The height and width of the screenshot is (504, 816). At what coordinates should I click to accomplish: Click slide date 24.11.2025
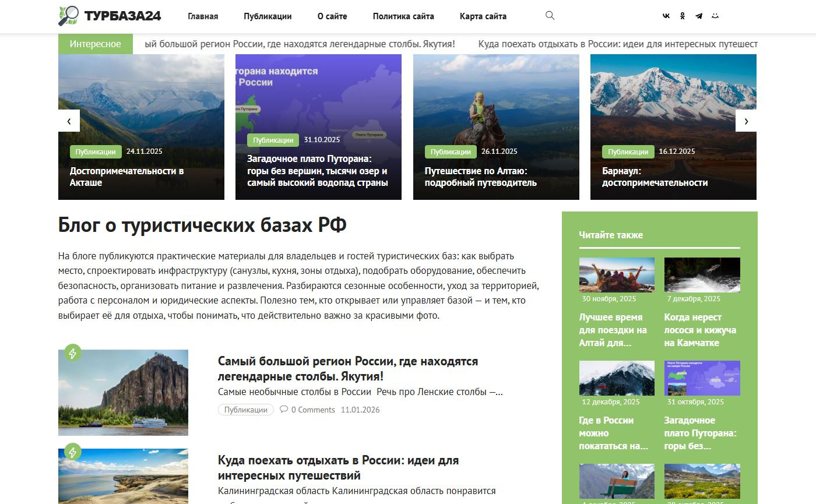click(x=144, y=151)
